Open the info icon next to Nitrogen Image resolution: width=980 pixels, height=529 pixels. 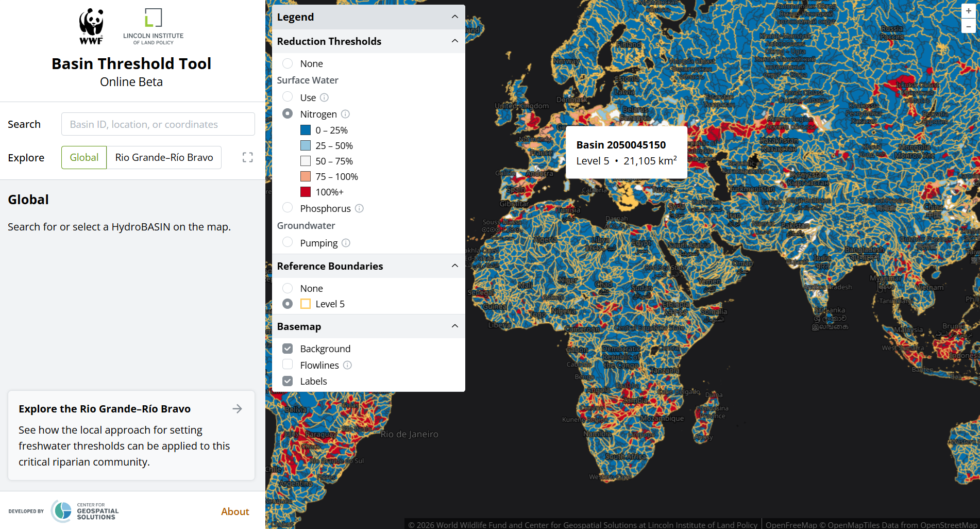pos(346,114)
